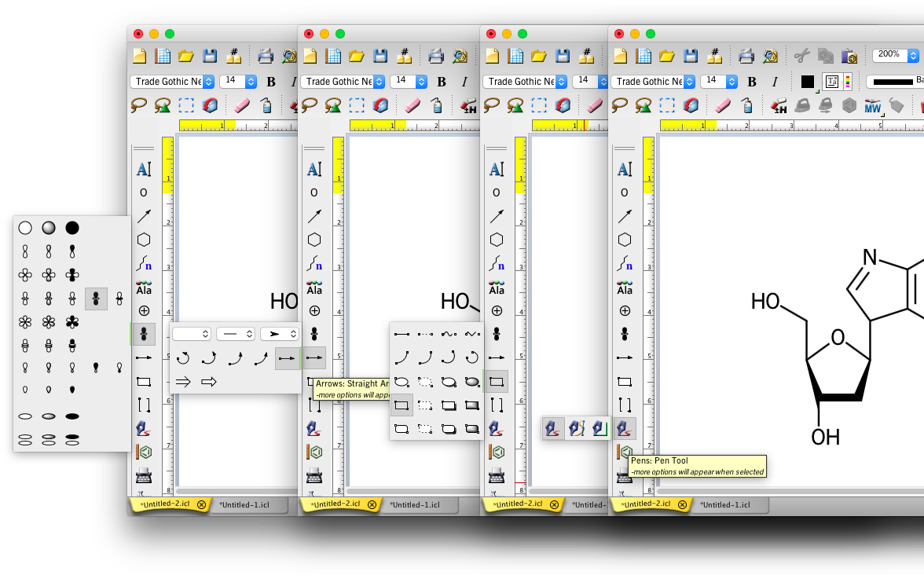The width and height of the screenshot is (924, 579).
Task: Click the paste clipboard icon in the front window
Action: (x=849, y=56)
